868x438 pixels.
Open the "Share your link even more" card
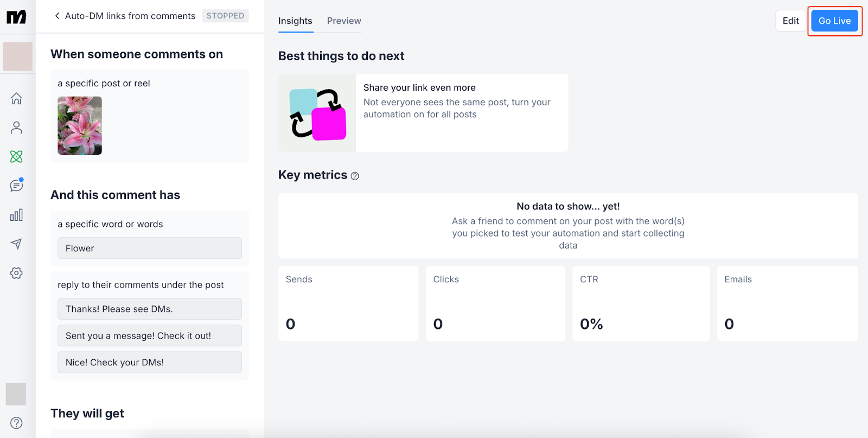click(423, 113)
